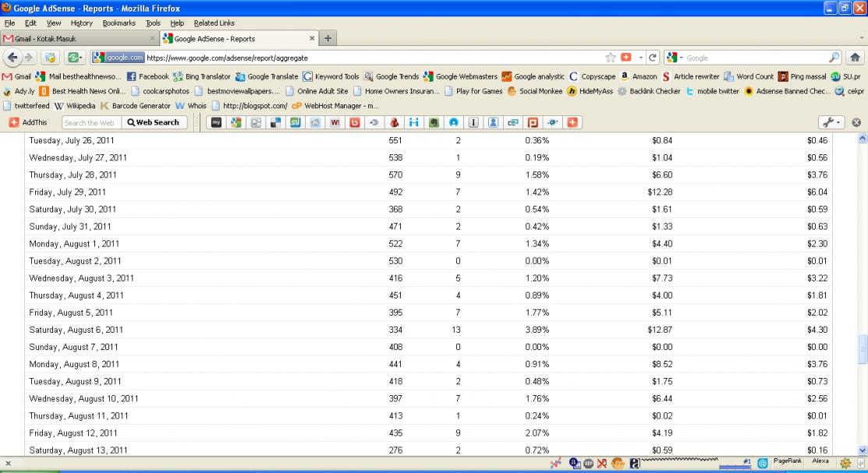
Task: Click the StumbleUpon icon in AddThis toolbar
Action: (x=297, y=122)
